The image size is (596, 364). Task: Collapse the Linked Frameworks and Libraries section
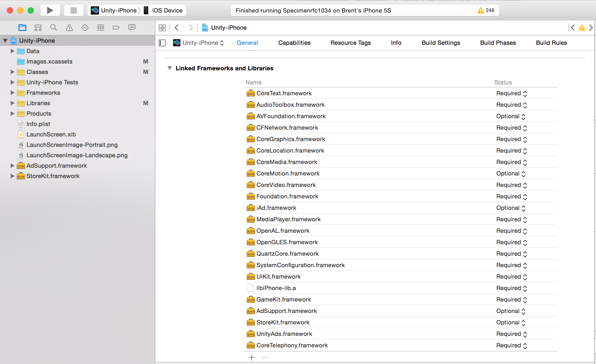pos(170,68)
